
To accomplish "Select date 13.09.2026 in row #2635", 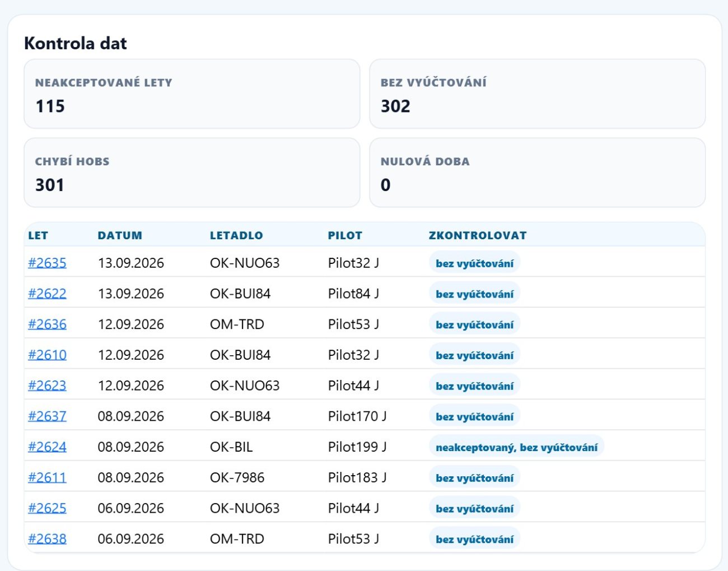I will (x=130, y=263).
